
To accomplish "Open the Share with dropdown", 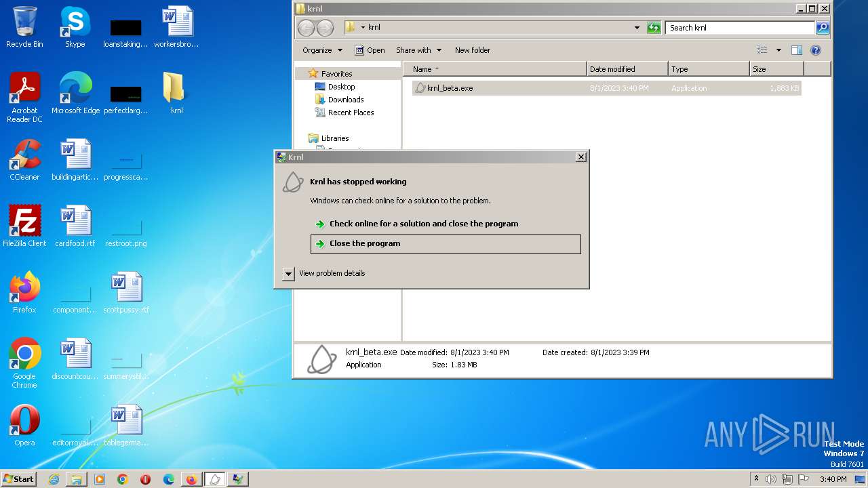I will point(418,50).
